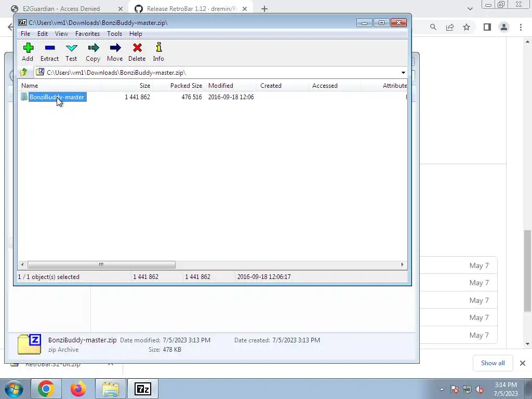Sort by the Modified column header

point(231,86)
